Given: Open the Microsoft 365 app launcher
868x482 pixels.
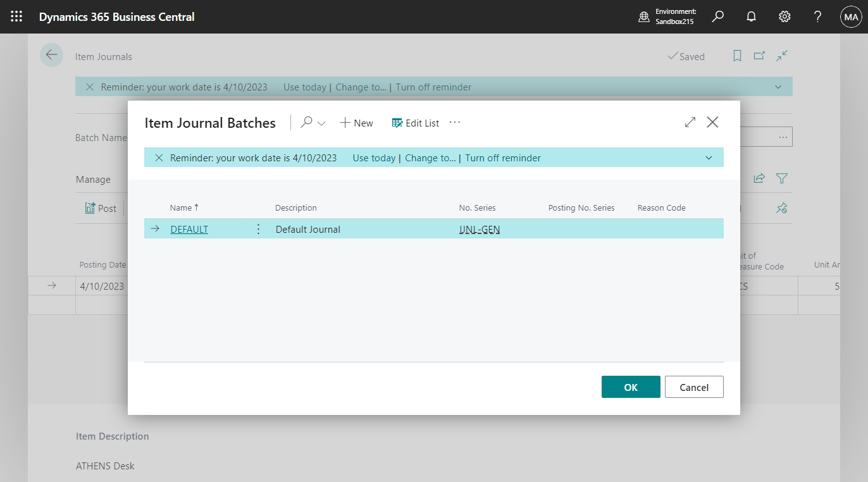Looking at the screenshot, I should click(x=16, y=16).
